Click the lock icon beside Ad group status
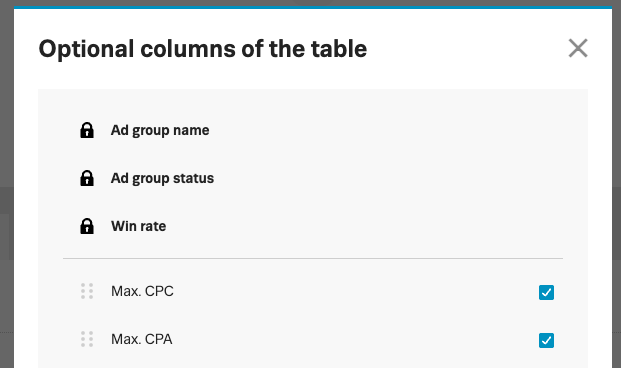The height and width of the screenshot is (368, 621). tap(87, 178)
